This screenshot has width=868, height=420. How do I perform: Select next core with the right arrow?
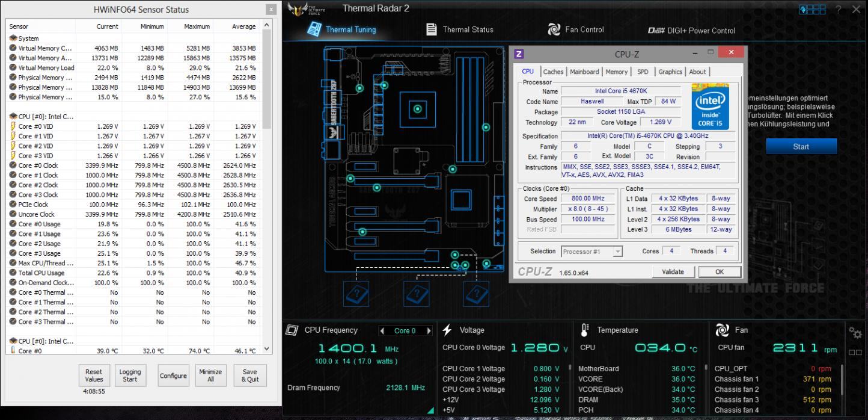click(429, 330)
